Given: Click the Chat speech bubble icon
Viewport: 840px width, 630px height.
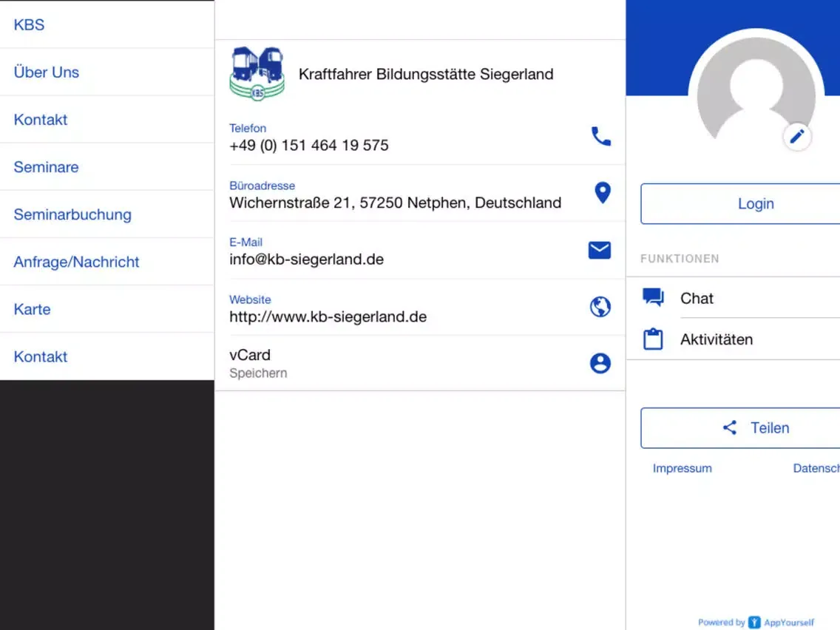Looking at the screenshot, I should point(653,298).
